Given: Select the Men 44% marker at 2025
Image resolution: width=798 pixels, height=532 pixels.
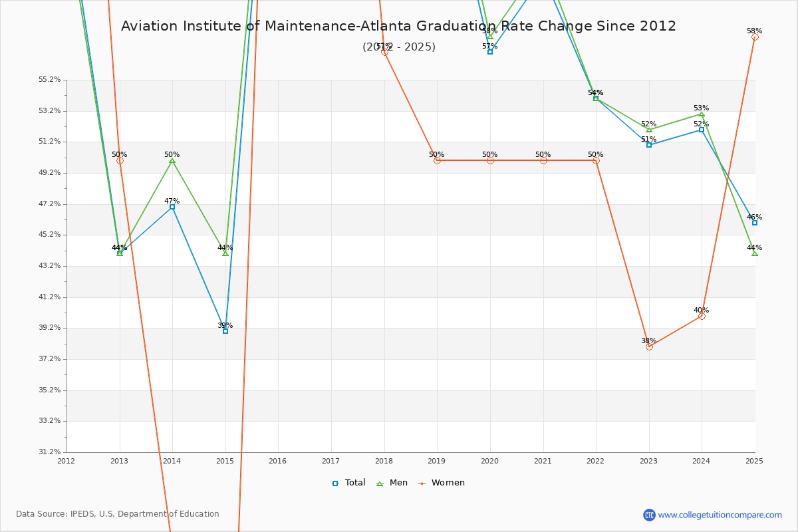Looking at the screenshot, I should (x=755, y=253).
